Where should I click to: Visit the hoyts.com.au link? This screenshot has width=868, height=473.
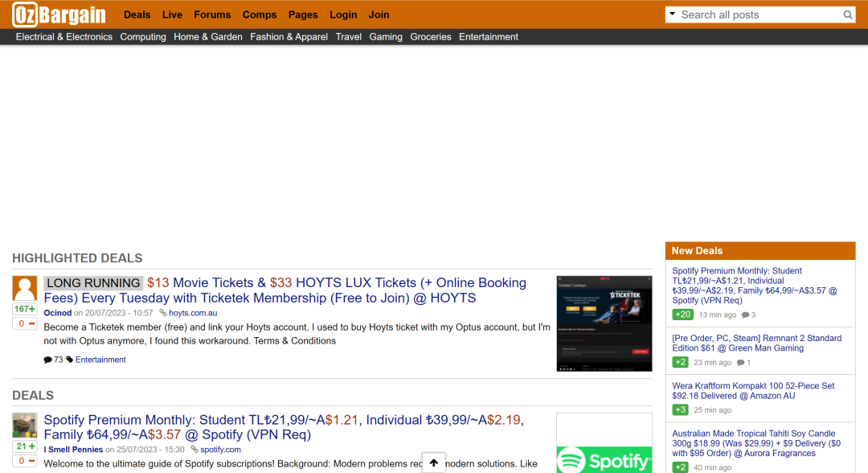tap(193, 313)
